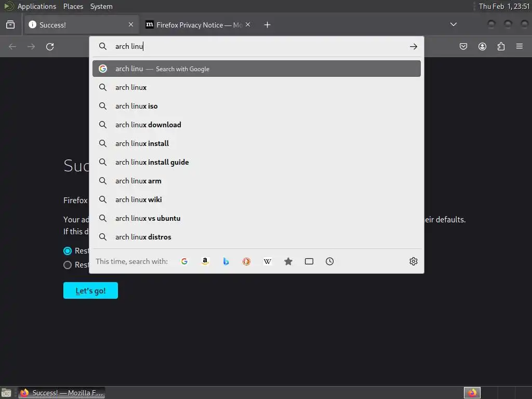Click the Let's go! button
The height and width of the screenshot is (399, 532).
click(x=90, y=290)
